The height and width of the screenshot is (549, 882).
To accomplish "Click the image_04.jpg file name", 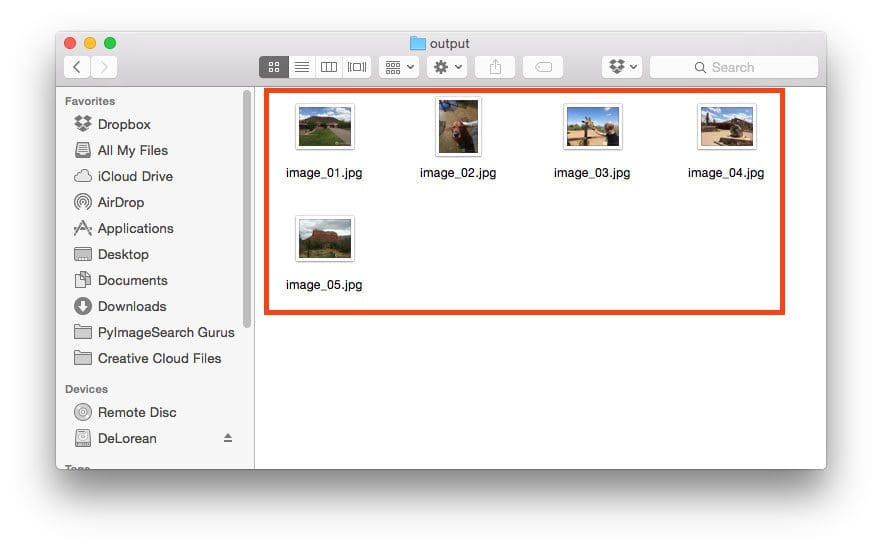I will pyautogui.click(x=726, y=173).
